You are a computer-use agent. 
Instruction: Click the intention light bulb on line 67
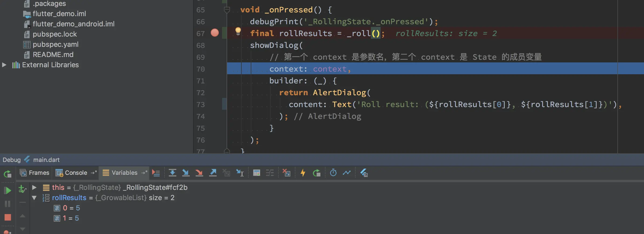coord(238,31)
